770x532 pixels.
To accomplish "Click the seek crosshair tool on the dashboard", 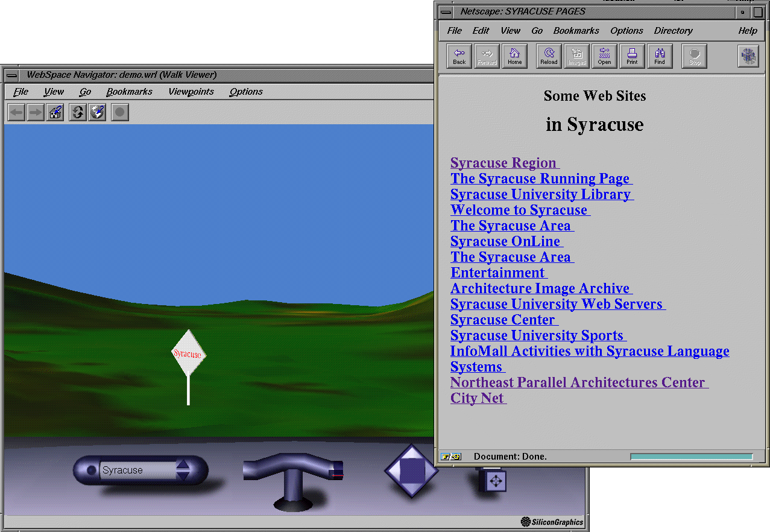I will coord(495,481).
